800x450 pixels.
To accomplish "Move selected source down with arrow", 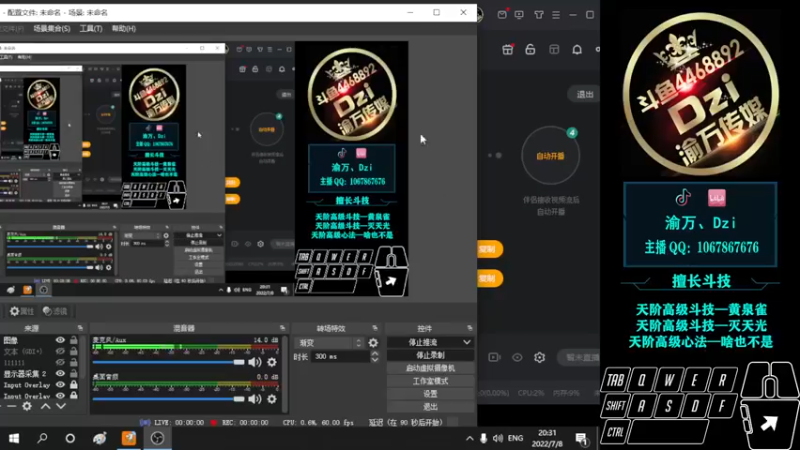I will 61,406.
